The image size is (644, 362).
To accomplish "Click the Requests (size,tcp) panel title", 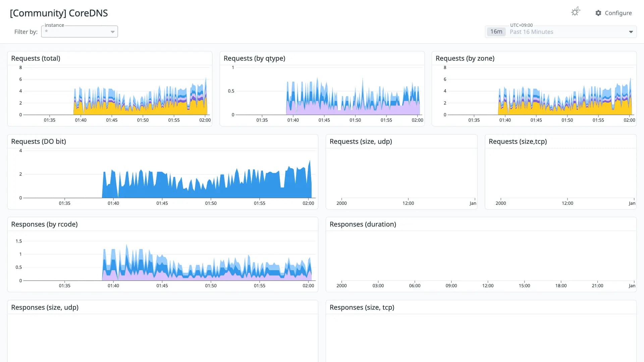I will (518, 141).
